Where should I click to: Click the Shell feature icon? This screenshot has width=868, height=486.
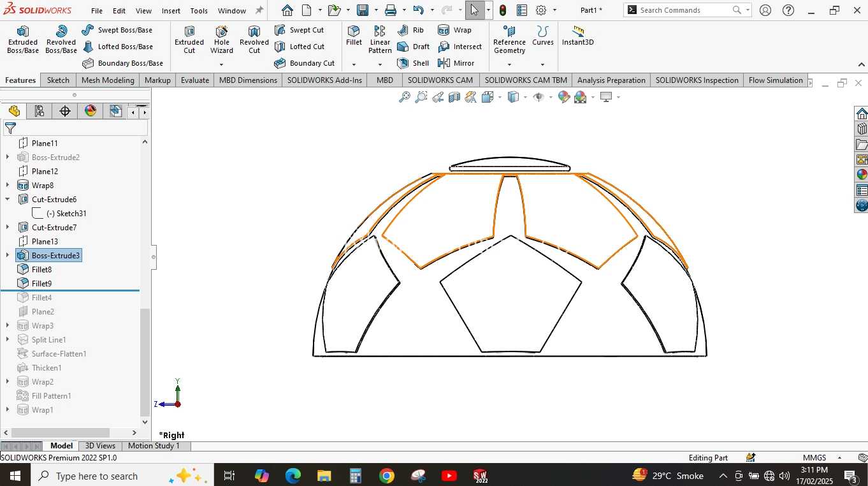(x=403, y=63)
